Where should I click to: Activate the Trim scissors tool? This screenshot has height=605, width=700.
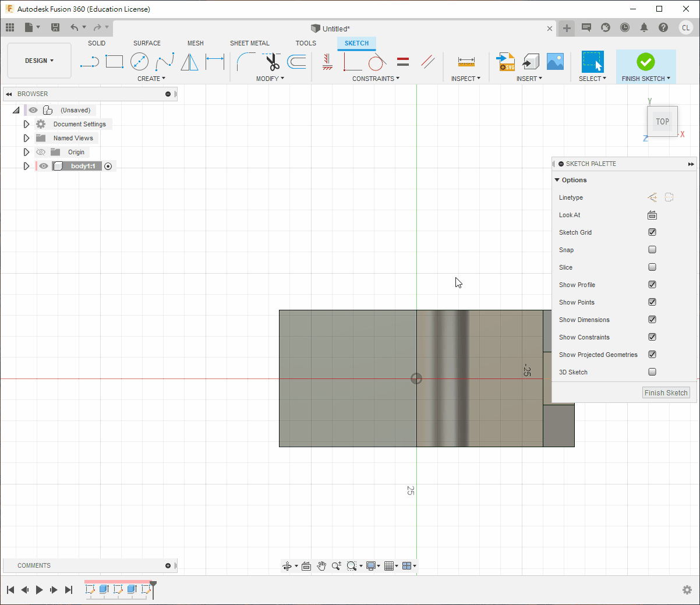pos(272,62)
